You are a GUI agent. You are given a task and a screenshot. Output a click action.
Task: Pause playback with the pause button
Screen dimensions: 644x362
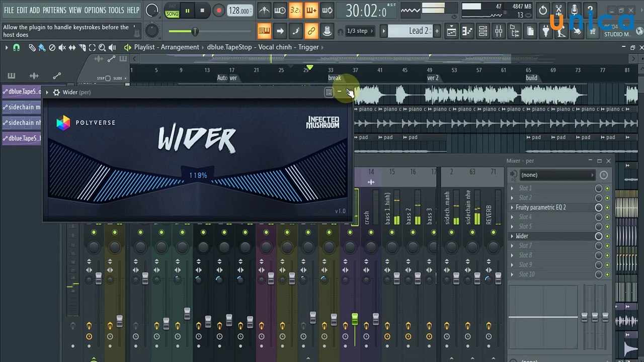pos(188,11)
